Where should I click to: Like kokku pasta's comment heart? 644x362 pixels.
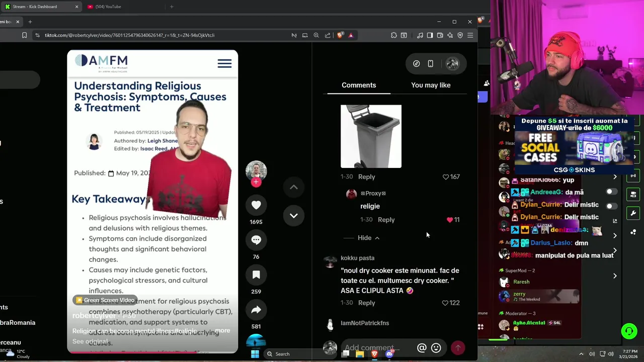coord(445,303)
